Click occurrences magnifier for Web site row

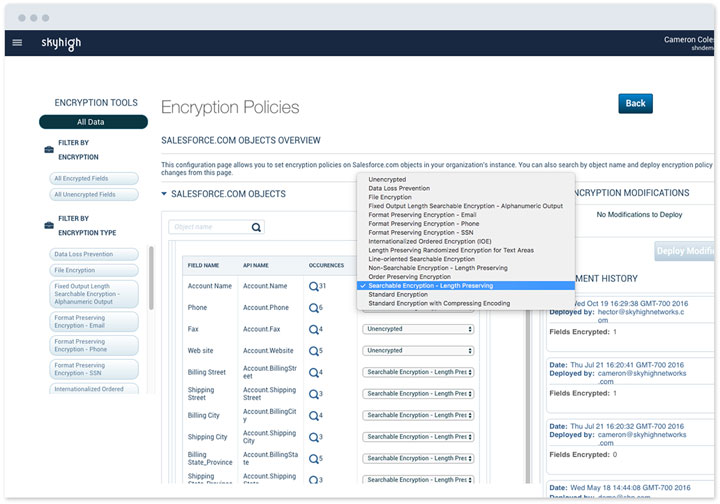314,351
